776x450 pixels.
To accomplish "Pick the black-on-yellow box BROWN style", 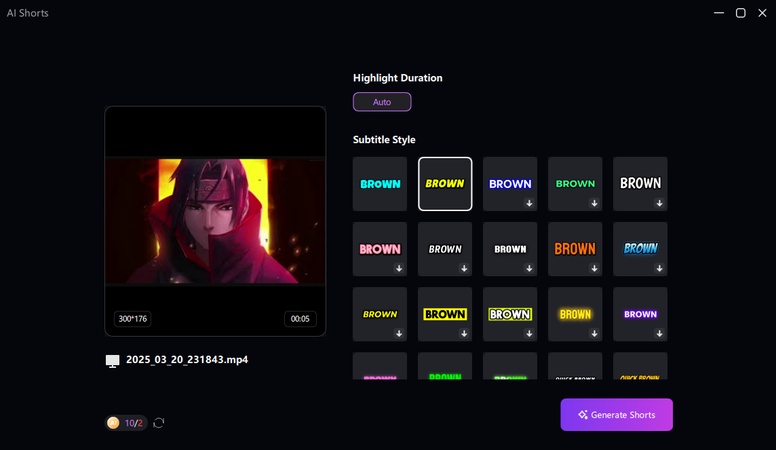I will coord(445,314).
